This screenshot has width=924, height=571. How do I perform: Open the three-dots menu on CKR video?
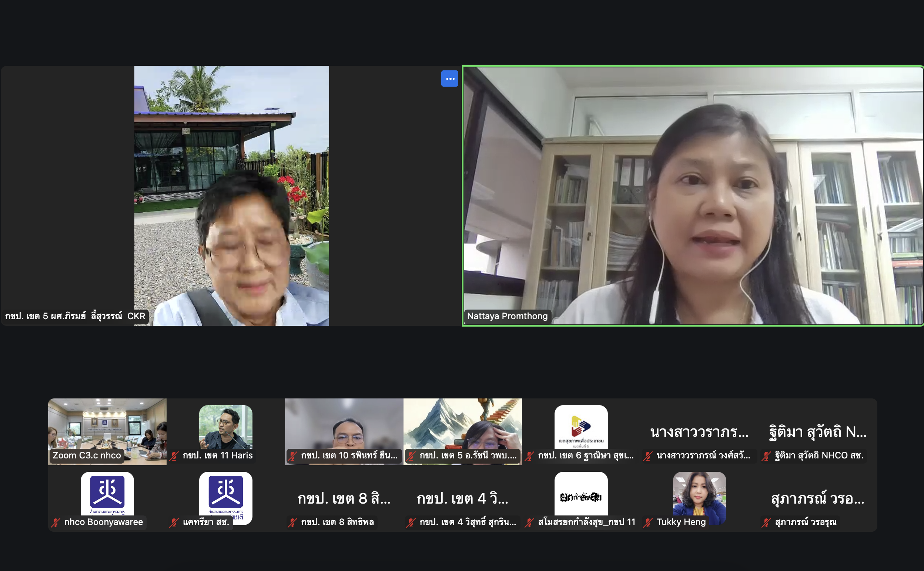(449, 79)
